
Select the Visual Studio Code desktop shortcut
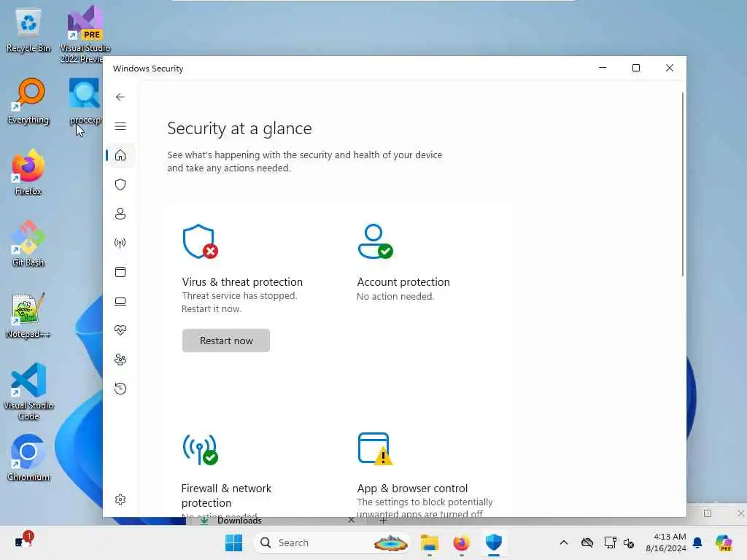[x=28, y=392]
